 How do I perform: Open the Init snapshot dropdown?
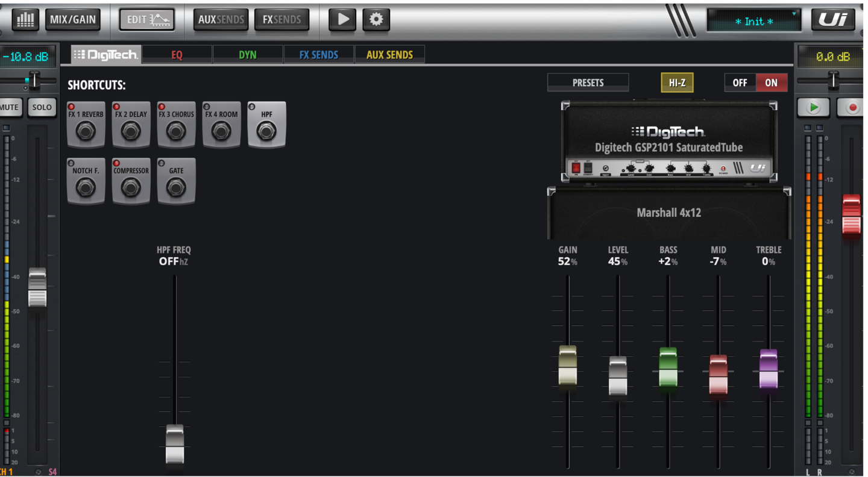pyautogui.click(x=754, y=21)
